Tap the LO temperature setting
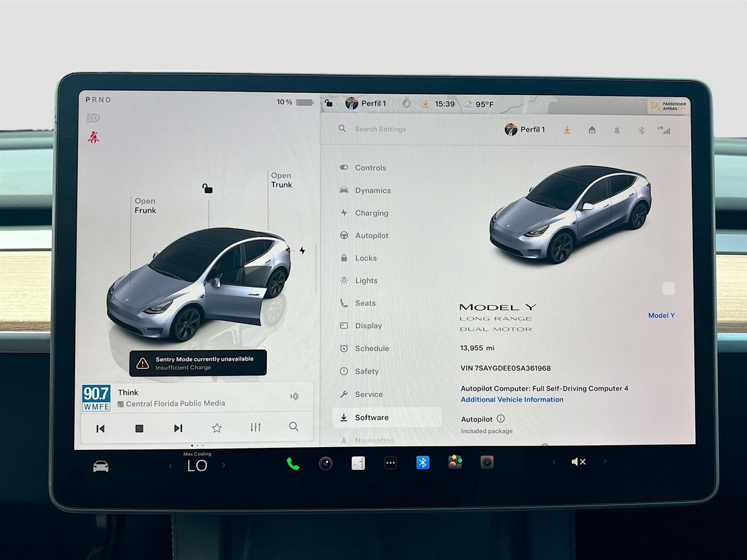This screenshot has height=560, width=747. coord(197,466)
